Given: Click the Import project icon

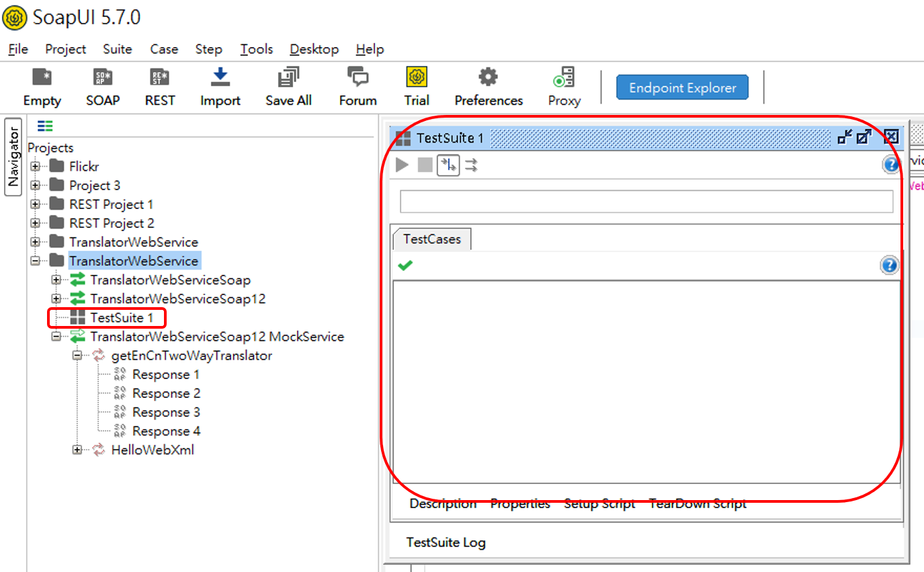Looking at the screenshot, I should point(220,78).
